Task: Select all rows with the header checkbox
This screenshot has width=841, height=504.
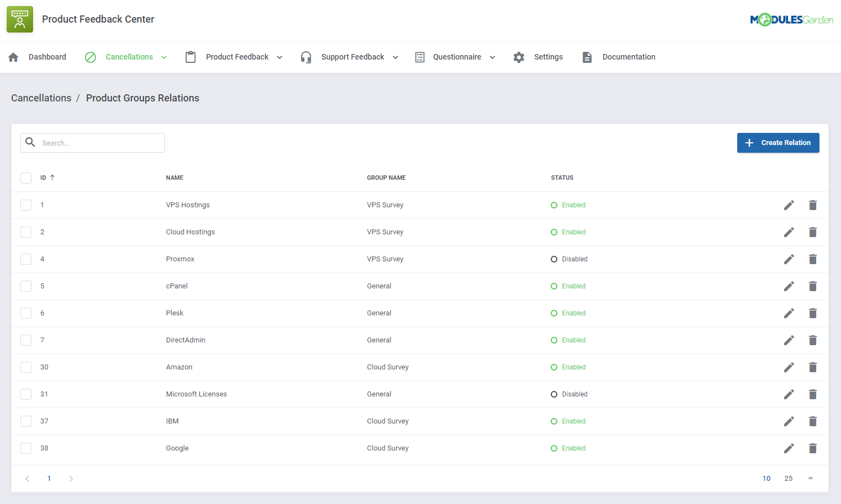Action: 26,178
